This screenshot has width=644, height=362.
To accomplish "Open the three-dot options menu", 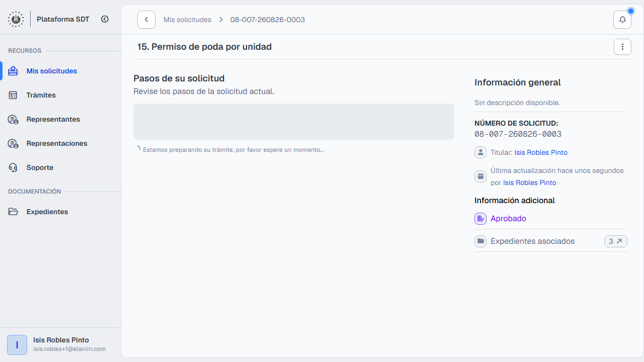I will coord(622,47).
